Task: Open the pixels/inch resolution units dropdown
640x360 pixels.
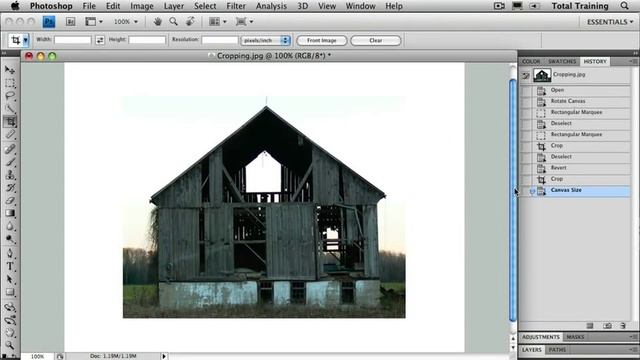Action: click(x=266, y=40)
